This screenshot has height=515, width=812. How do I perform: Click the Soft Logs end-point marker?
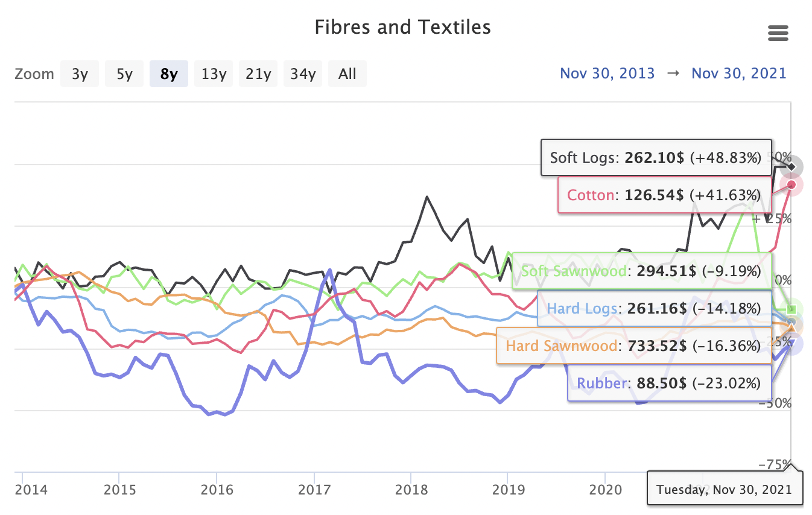[x=791, y=166]
